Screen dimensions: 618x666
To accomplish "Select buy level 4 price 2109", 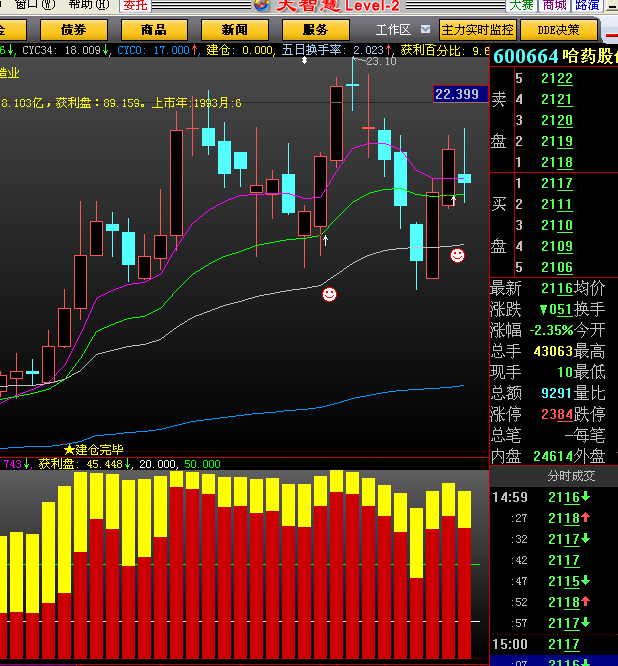I will [557, 246].
